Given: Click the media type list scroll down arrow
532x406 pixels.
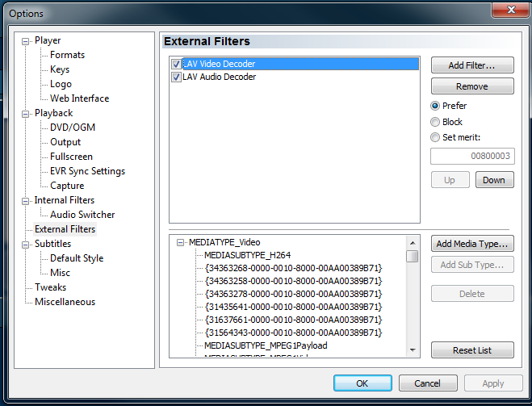Looking at the screenshot, I should [413, 349].
